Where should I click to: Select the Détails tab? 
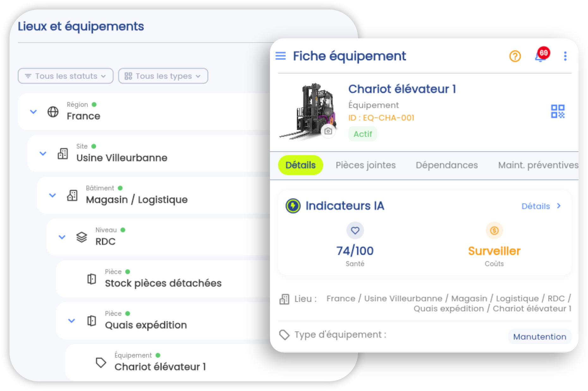300,165
